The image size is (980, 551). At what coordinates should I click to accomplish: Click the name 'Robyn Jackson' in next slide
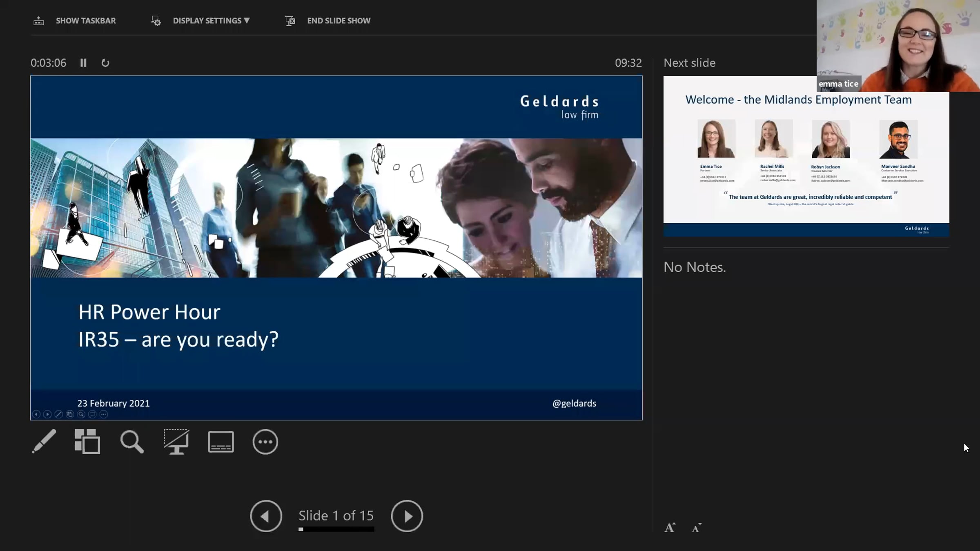825,167
